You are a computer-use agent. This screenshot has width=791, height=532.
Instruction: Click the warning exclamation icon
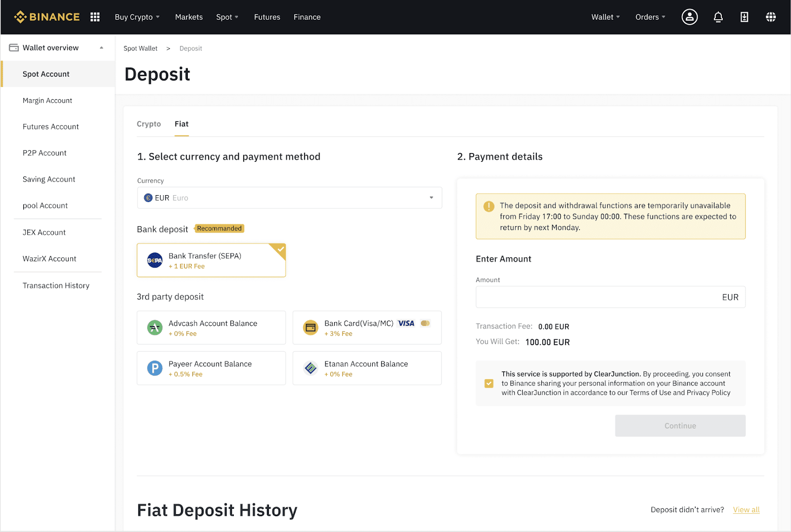click(x=488, y=206)
